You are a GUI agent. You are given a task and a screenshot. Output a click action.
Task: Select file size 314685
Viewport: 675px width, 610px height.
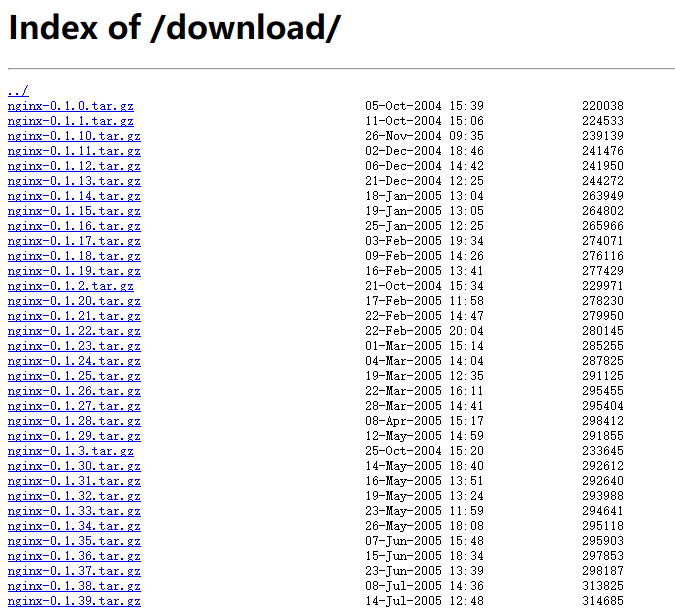point(603,601)
